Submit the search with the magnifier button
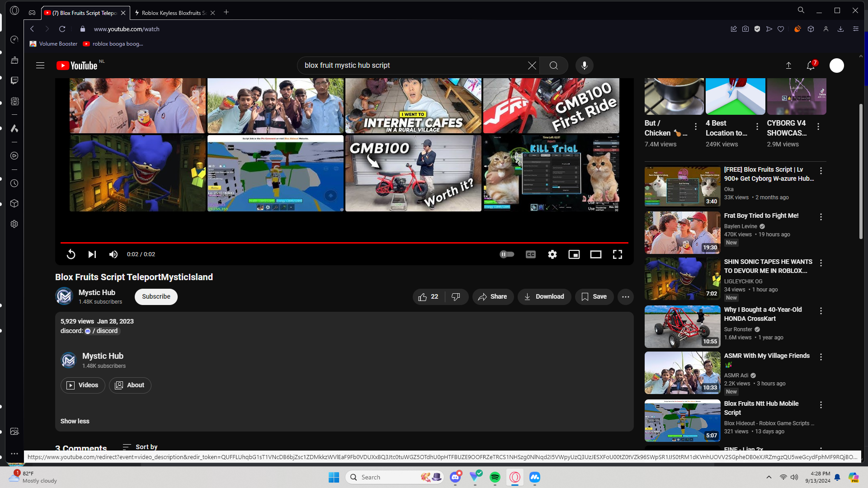The image size is (868, 488). [554, 66]
